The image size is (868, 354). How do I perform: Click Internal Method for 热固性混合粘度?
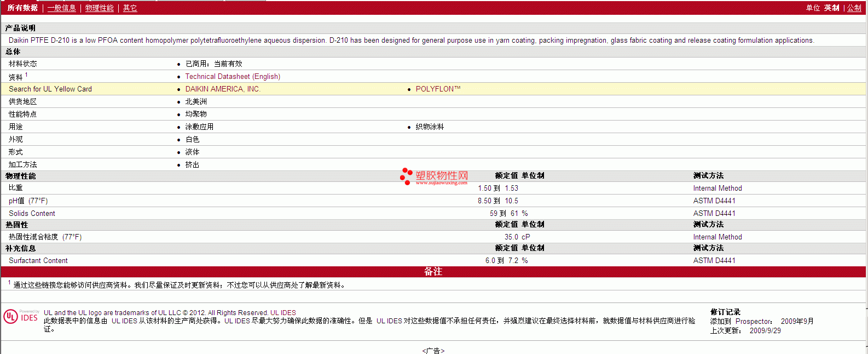(717, 237)
